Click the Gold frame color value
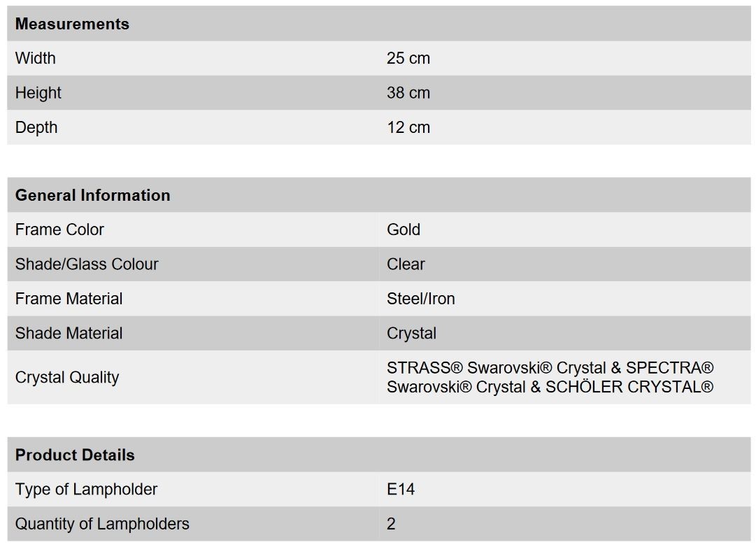Screen dimensions: 756x554 [403, 229]
